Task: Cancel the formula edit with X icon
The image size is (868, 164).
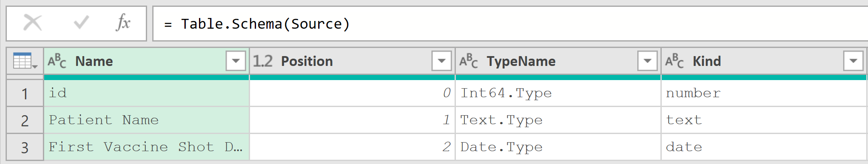Action: click(x=33, y=23)
